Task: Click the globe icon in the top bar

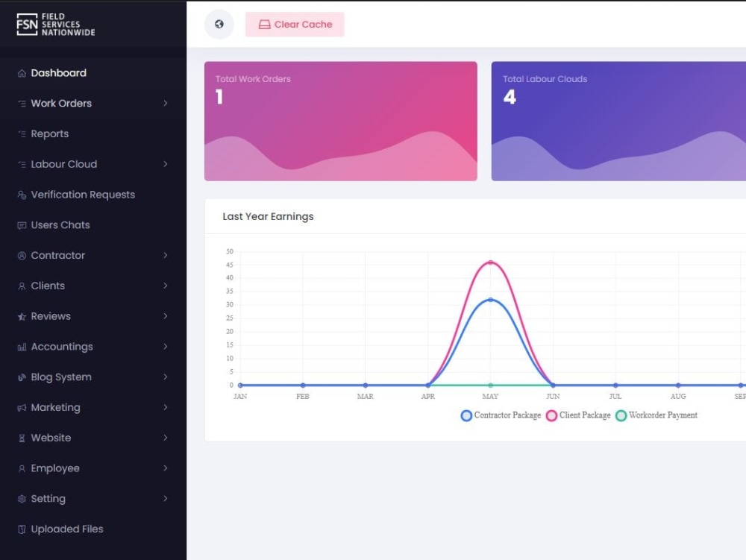Action: pyautogui.click(x=219, y=25)
